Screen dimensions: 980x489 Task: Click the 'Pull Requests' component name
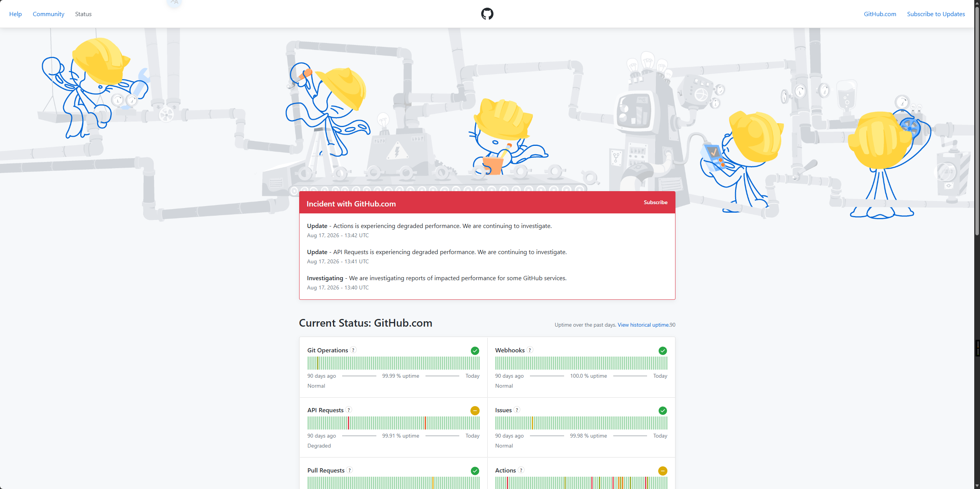(x=326, y=470)
